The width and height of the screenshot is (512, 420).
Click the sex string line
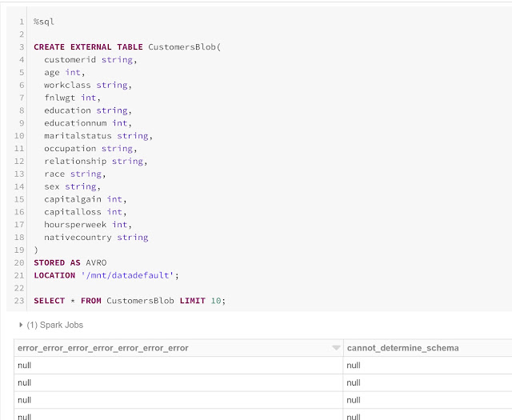tap(72, 186)
